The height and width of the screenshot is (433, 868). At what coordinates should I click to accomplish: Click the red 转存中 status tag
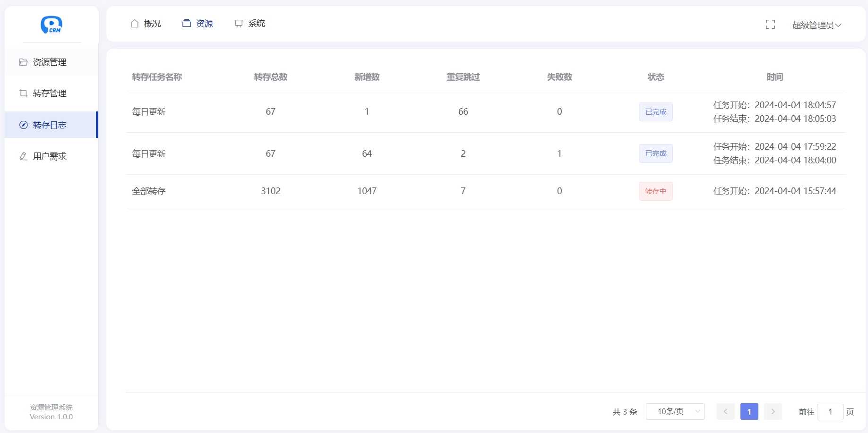coord(655,191)
